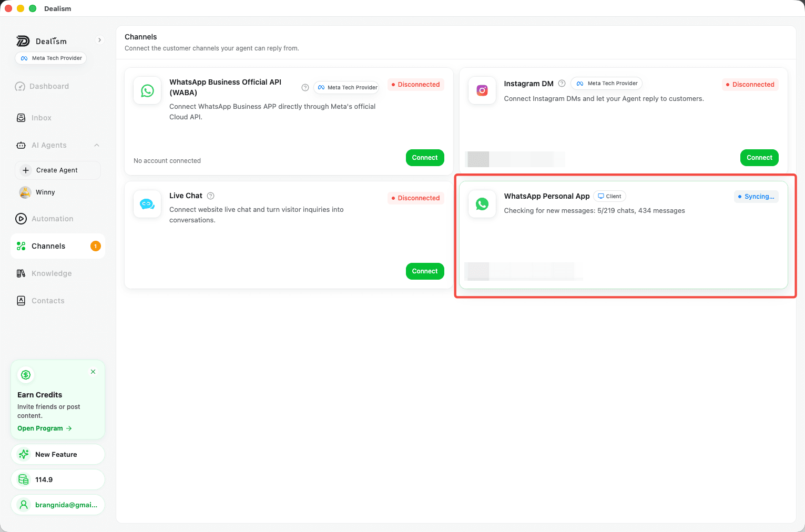Click the Client badge on WhatsApp Personal App
805x532 pixels.
(x=609, y=197)
